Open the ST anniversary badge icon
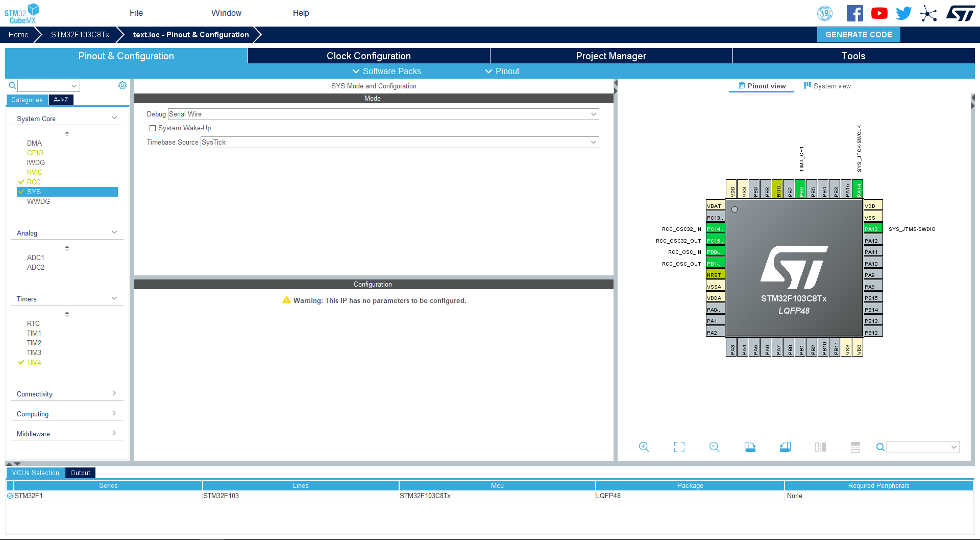This screenshot has height=540, width=980. (x=825, y=13)
